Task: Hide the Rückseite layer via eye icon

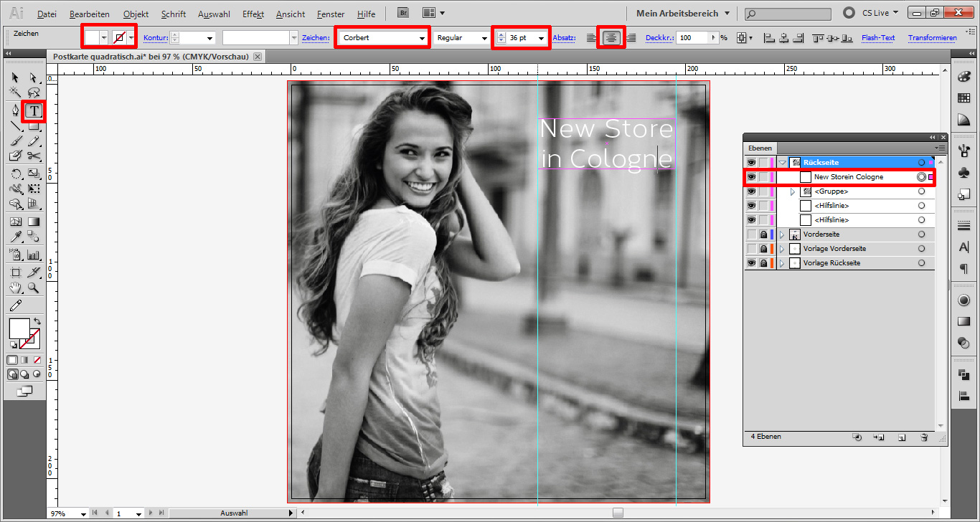Action: 751,163
